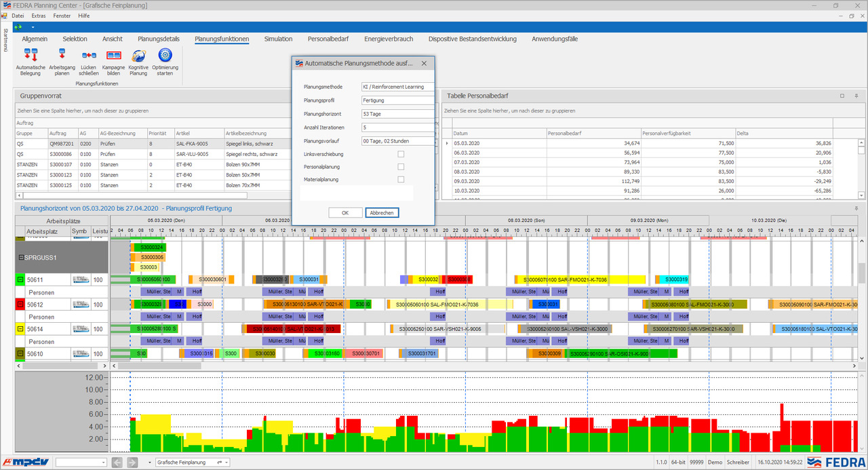Click green refresh arrows in quick-access bar
This screenshot has width=868, height=470.
click(18, 26)
